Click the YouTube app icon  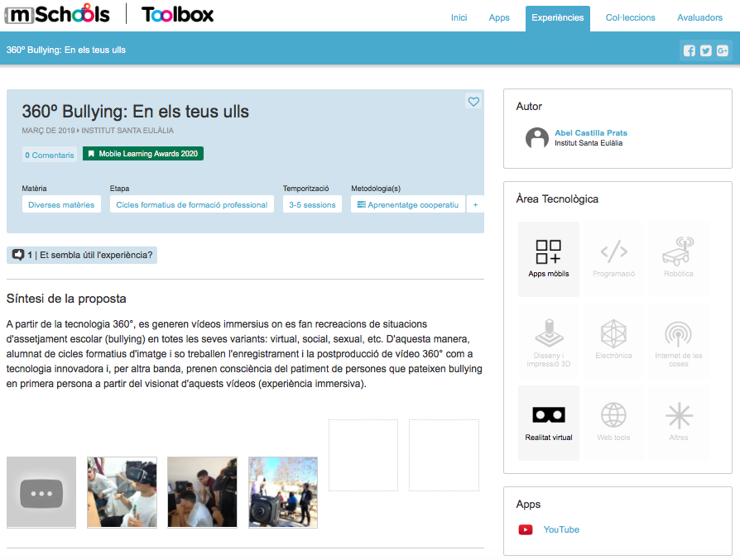[x=526, y=529]
